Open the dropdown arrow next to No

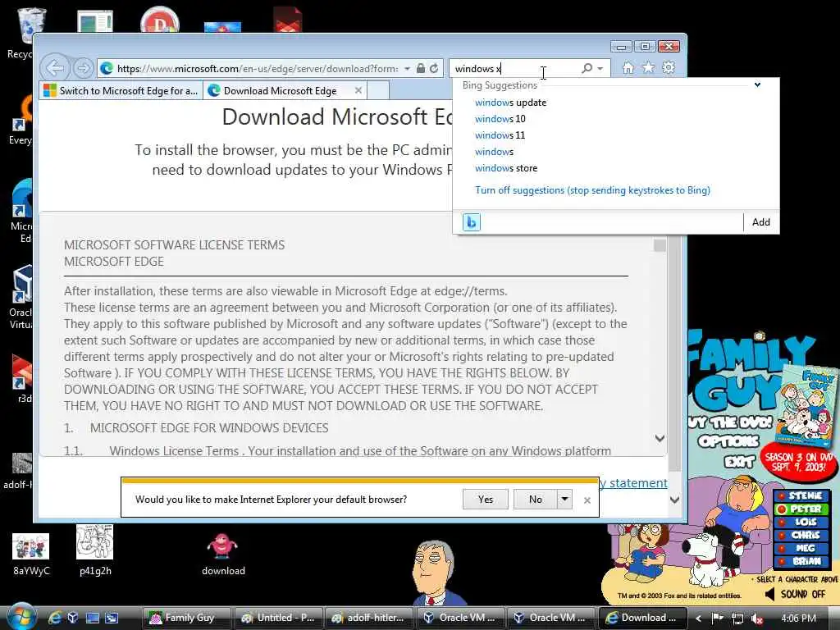click(x=564, y=500)
